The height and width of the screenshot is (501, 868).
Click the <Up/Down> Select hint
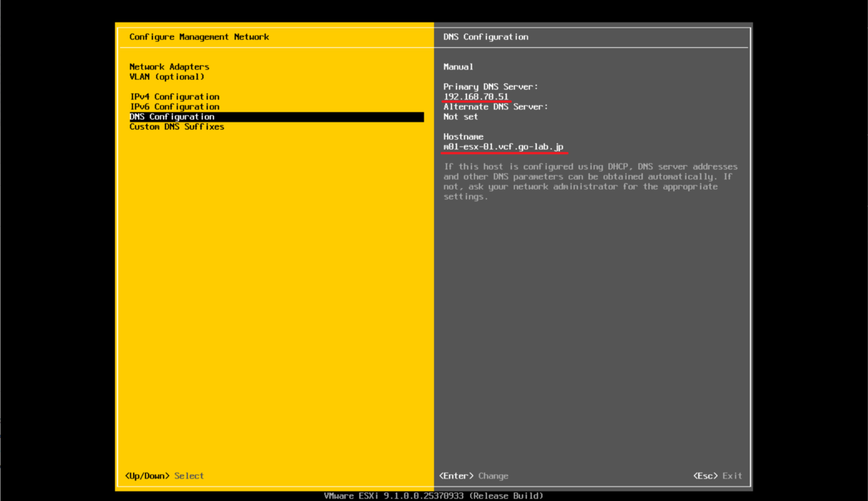pyautogui.click(x=164, y=476)
